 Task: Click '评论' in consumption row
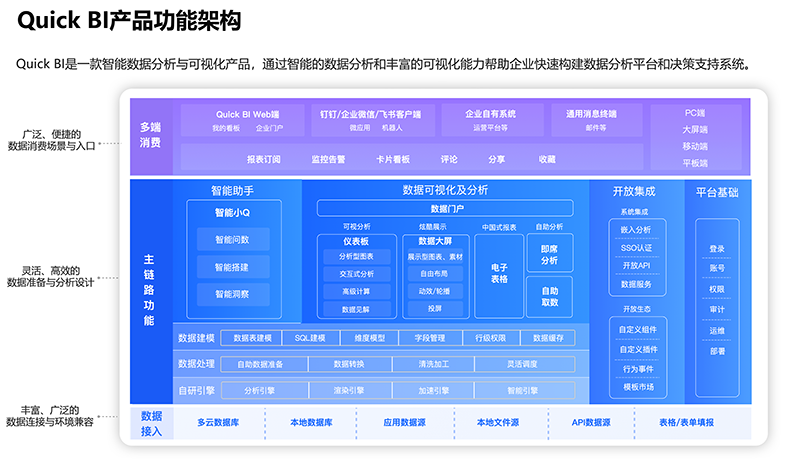coord(449,160)
